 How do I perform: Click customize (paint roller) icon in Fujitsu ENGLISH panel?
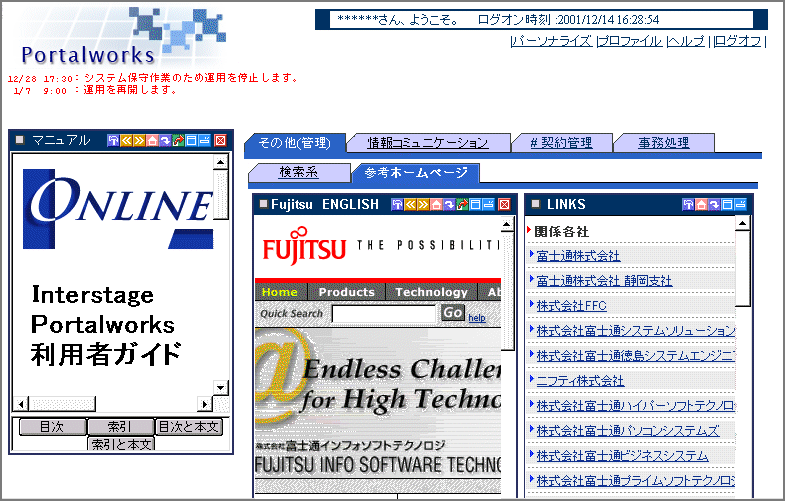pos(398,204)
